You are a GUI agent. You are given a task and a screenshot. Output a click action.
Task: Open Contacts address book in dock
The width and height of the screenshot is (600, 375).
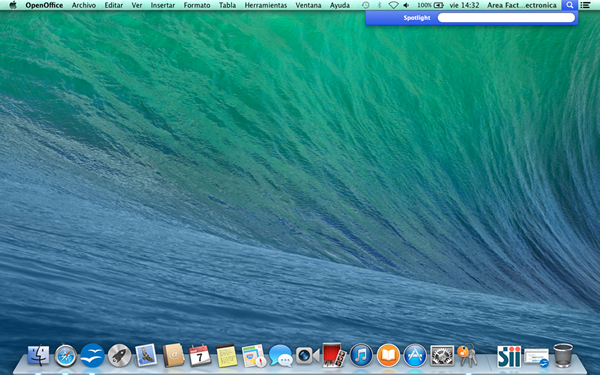click(x=173, y=355)
